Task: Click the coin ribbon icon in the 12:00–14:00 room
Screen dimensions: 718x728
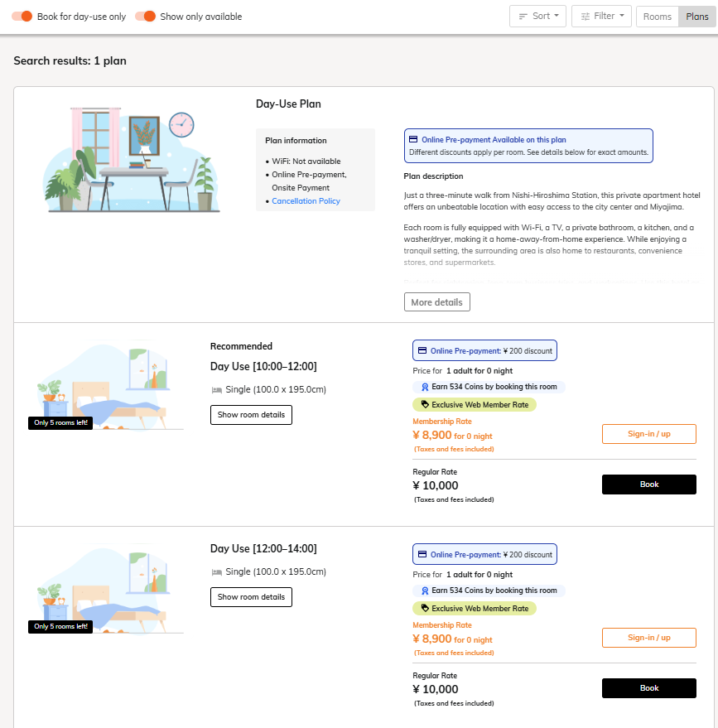Action: (425, 591)
